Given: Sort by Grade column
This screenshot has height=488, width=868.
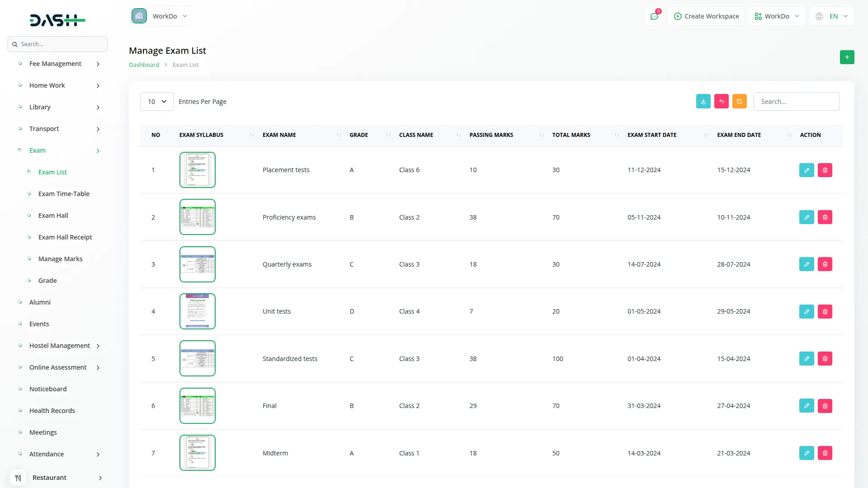Looking at the screenshot, I should point(388,135).
